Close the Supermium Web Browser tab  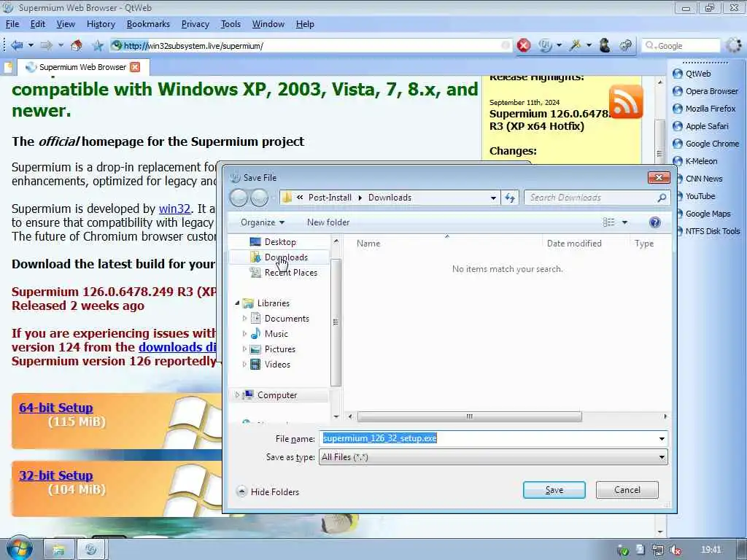pyautogui.click(x=135, y=67)
